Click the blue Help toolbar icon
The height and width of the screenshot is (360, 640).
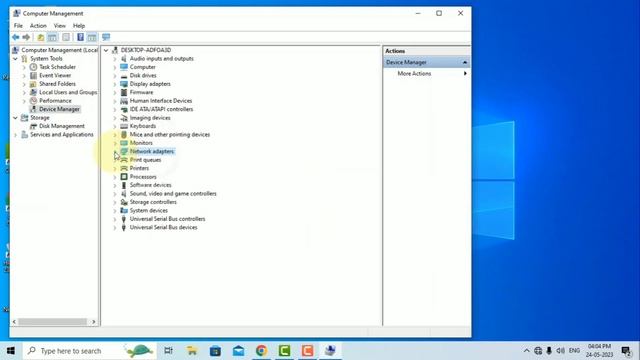pos(80,37)
